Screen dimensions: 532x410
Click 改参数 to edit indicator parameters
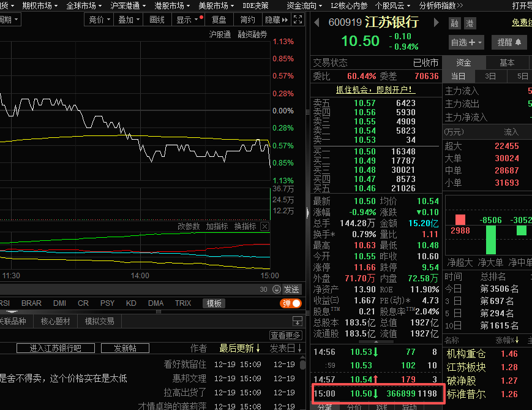point(189,226)
